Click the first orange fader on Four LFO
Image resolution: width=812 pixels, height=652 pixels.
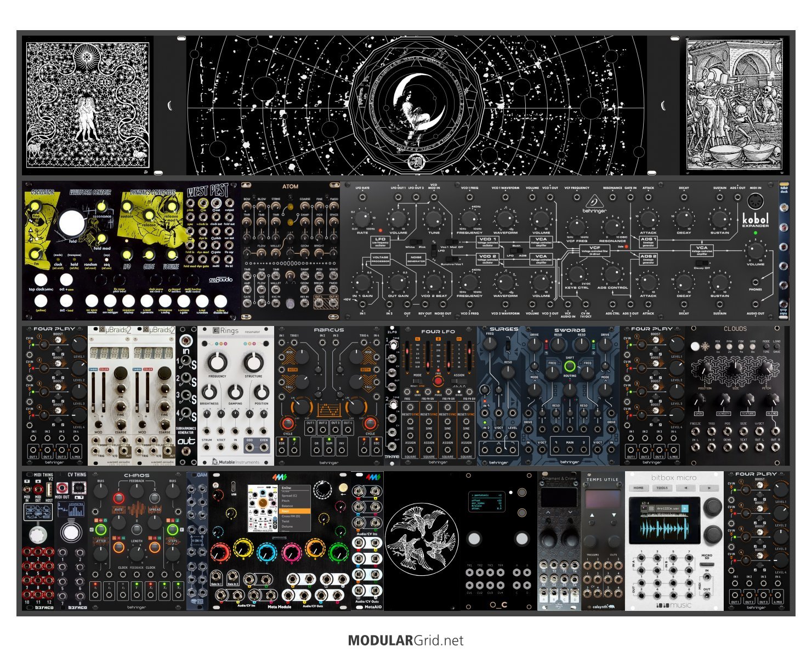[x=407, y=356]
